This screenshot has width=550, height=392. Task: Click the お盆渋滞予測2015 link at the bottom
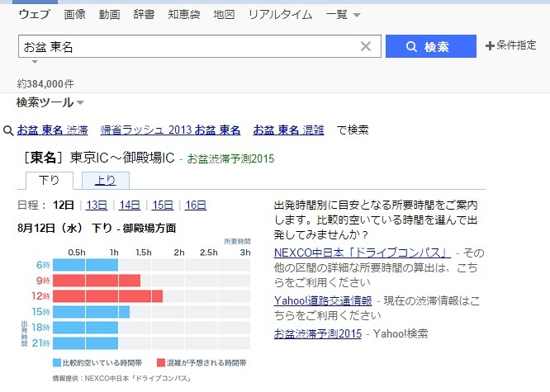pos(318,333)
